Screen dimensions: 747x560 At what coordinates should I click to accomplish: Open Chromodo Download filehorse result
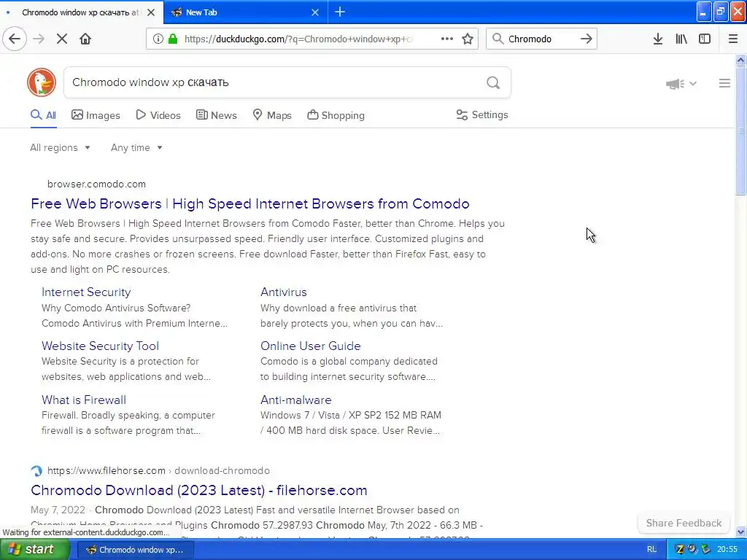point(199,491)
